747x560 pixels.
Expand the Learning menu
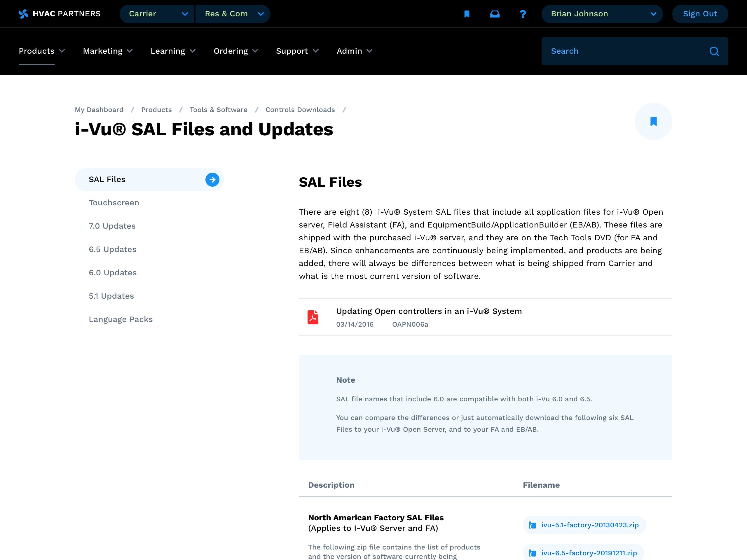pos(172,51)
